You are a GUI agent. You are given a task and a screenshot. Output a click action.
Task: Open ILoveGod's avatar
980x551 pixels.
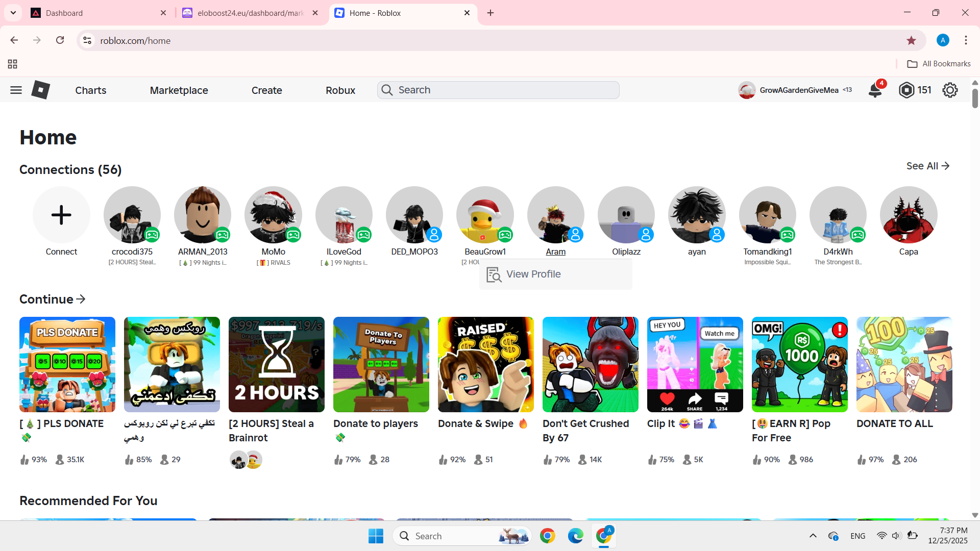click(x=344, y=215)
